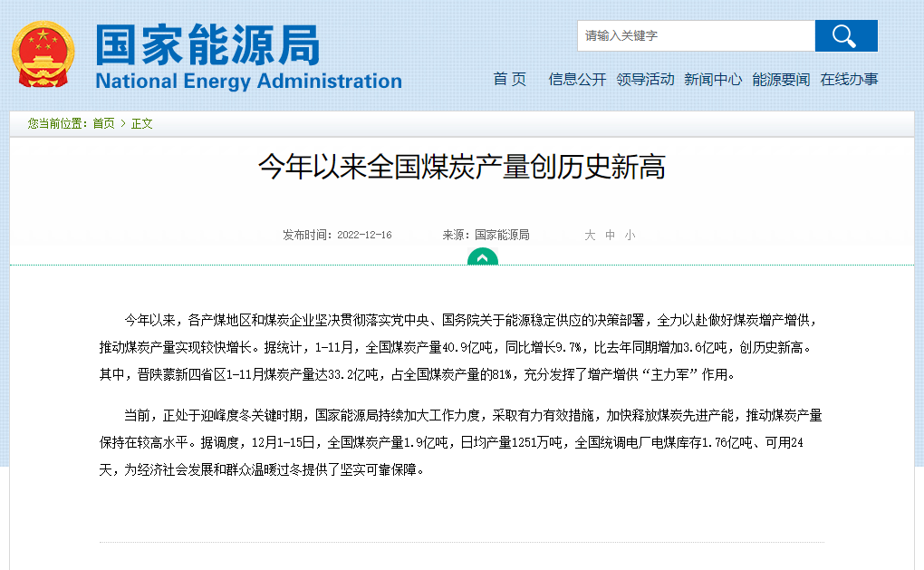Focus the 请输入关键字 search field

pos(696,36)
